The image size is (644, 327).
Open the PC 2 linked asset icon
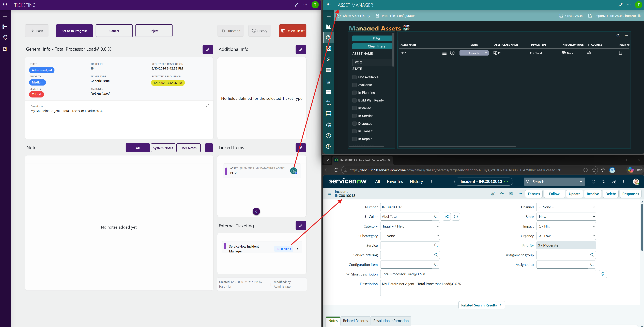tap(294, 171)
